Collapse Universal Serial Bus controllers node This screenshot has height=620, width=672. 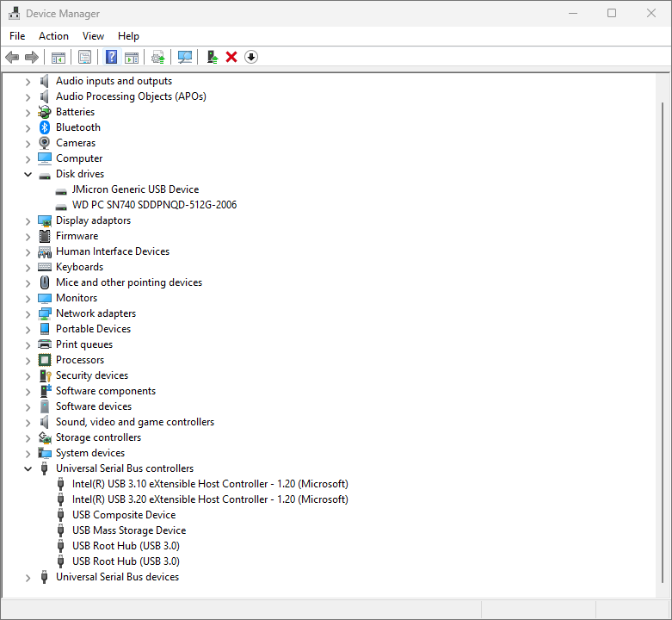[x=28, y=468]
